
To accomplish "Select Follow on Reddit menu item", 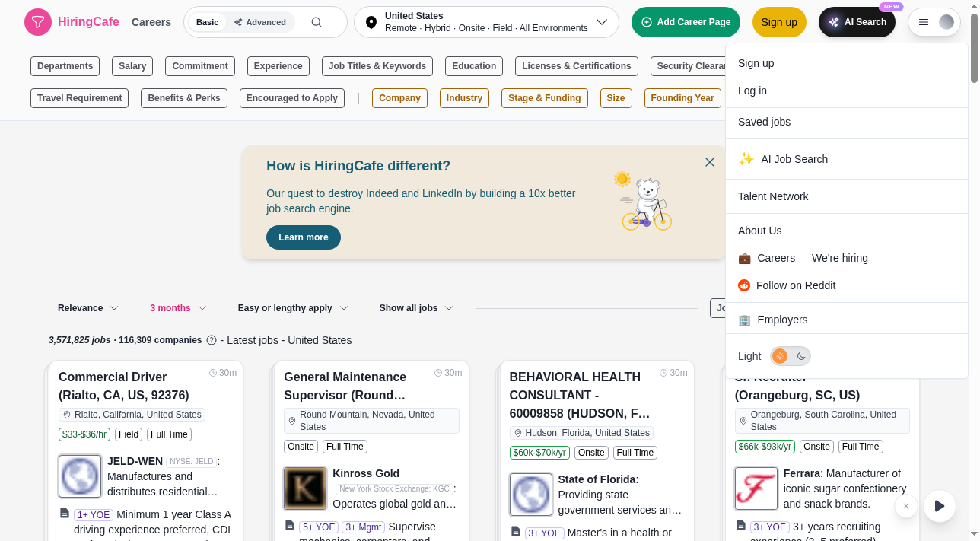I will 847,285.
